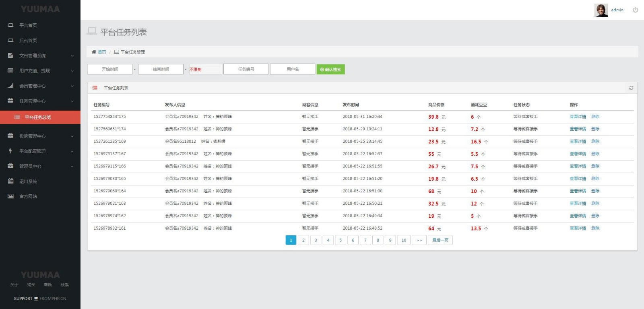Click the home icon in breadcrumb
This screenshot has width=644, height=309.
(x=94, y=52)
